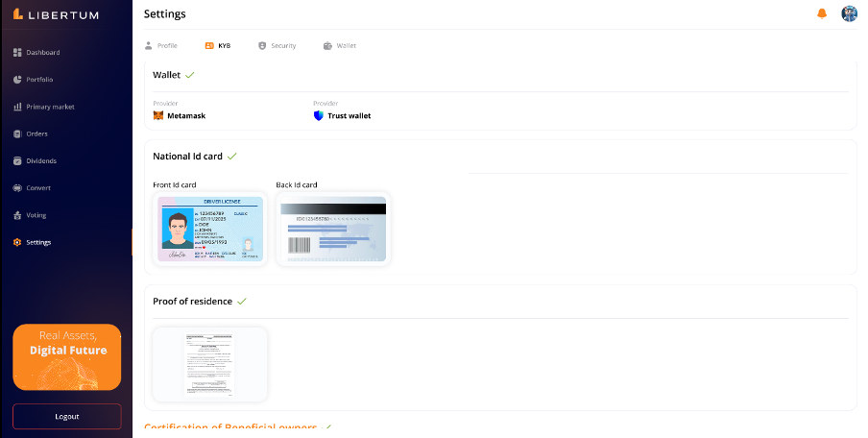
Task: Select the KYB tab
Action: click(x=218, y=45)
